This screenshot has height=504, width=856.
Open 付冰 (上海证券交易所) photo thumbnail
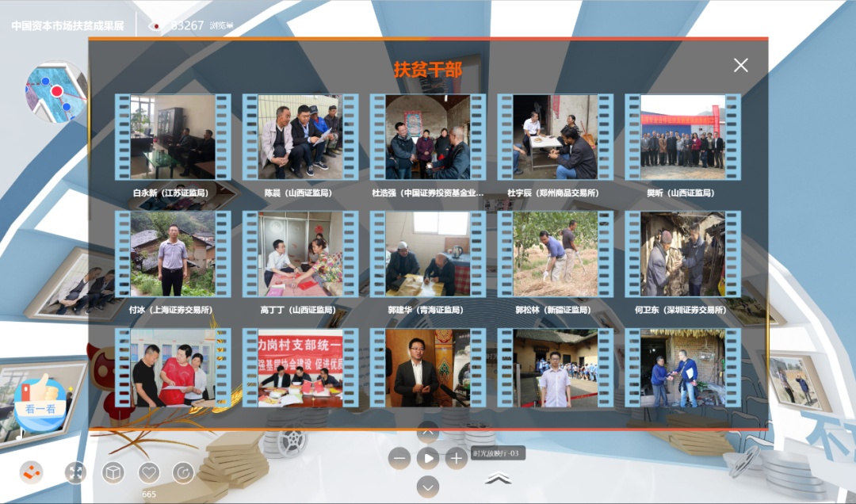173,254
